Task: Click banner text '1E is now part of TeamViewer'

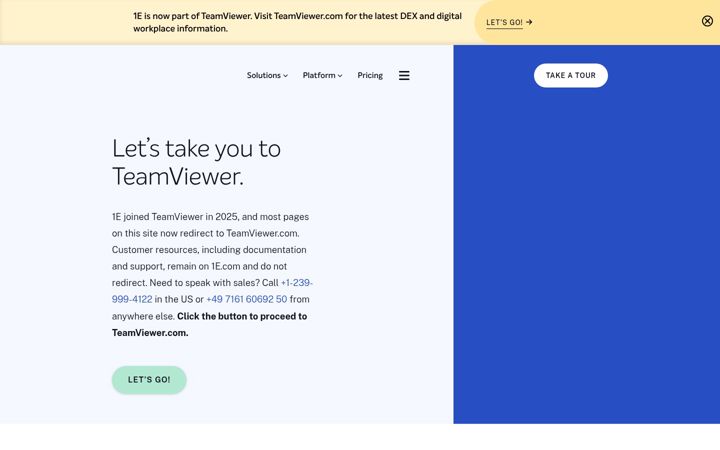Action: (192, 16)
